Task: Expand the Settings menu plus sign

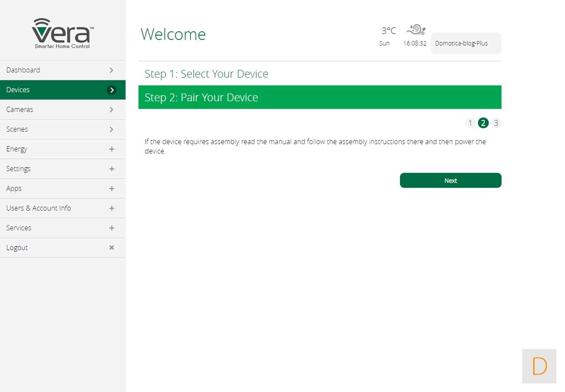Action: pyautogui.click(x=112, y=169)
